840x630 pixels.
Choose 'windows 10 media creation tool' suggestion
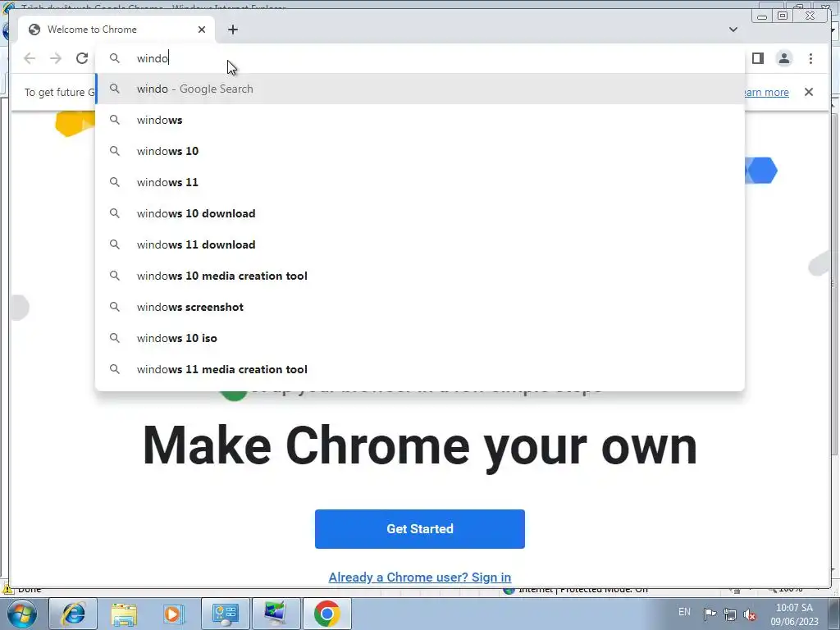[420, 276]
